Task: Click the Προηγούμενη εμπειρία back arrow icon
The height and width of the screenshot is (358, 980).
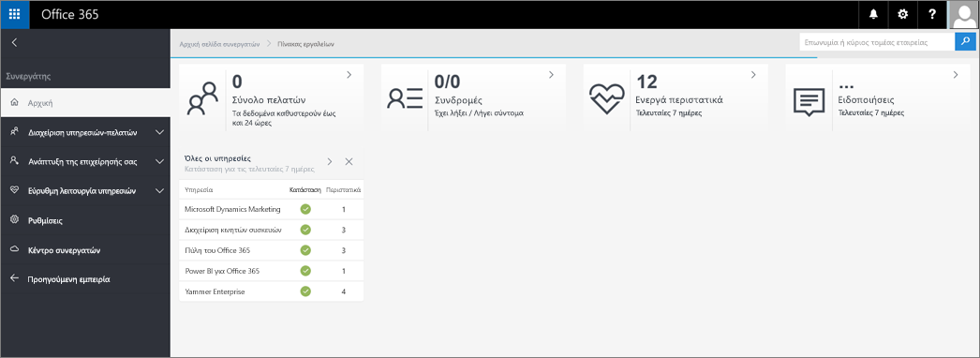Action: coord(15,278)
